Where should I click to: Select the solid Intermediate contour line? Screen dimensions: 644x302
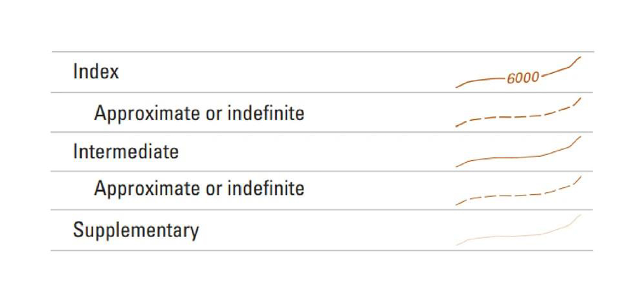(518, 151)
